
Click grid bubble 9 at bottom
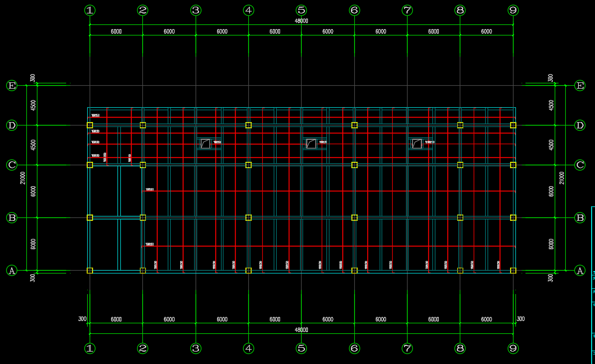[x=513, y=348]
